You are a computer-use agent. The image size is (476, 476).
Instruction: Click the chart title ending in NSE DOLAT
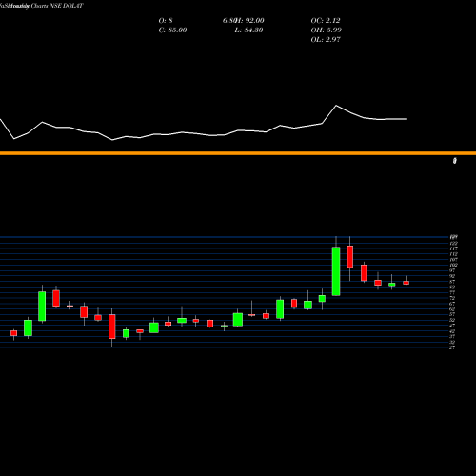coord(42,6)
